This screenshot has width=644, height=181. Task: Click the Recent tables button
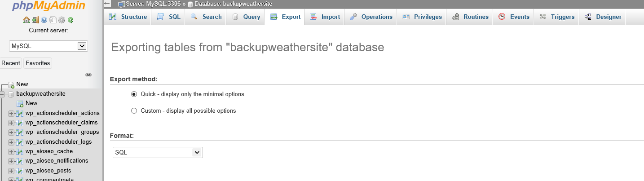(11, 63)
